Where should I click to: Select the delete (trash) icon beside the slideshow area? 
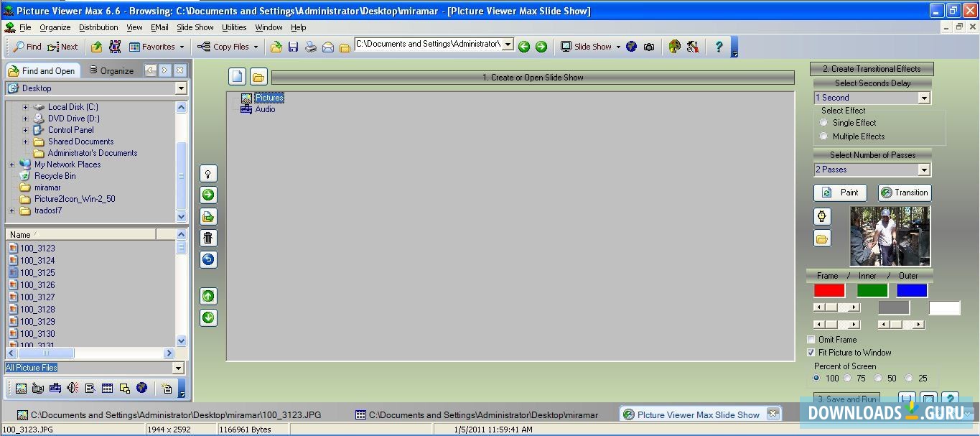click(207, 238)
